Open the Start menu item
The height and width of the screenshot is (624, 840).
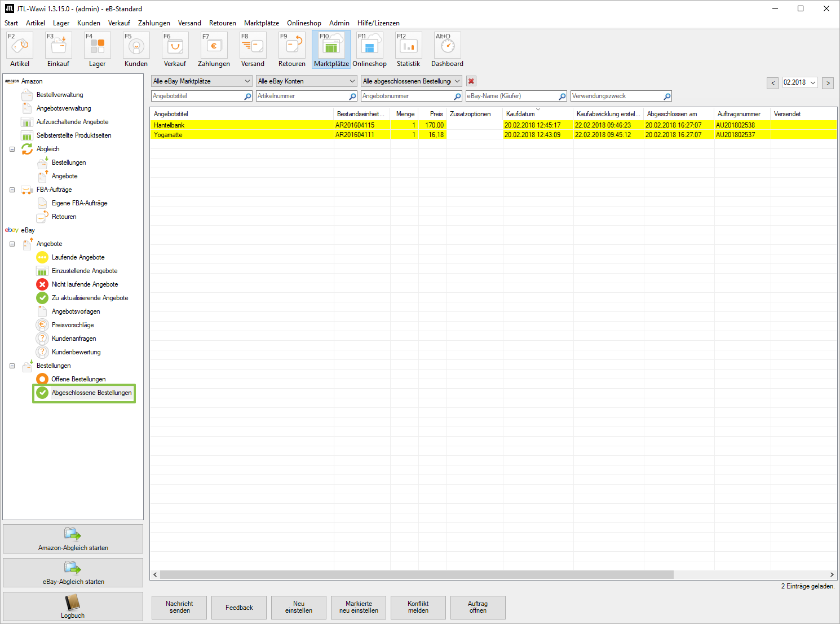[x=11, y=23]
